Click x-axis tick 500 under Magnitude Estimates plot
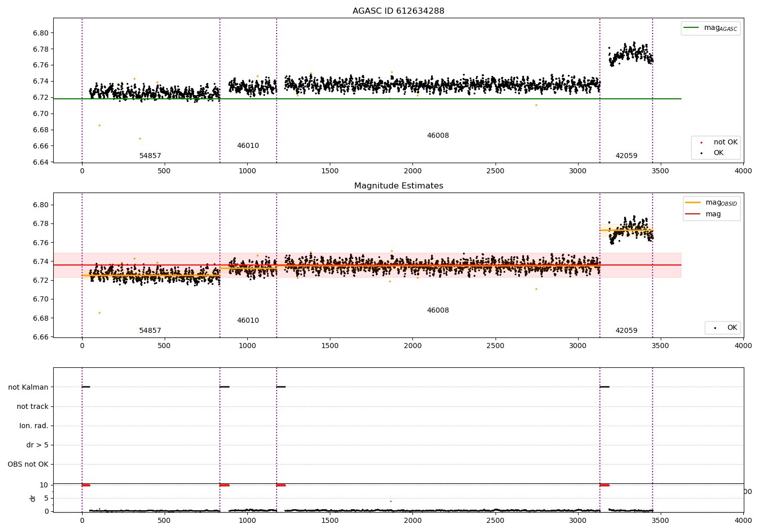 coord(164,346)
